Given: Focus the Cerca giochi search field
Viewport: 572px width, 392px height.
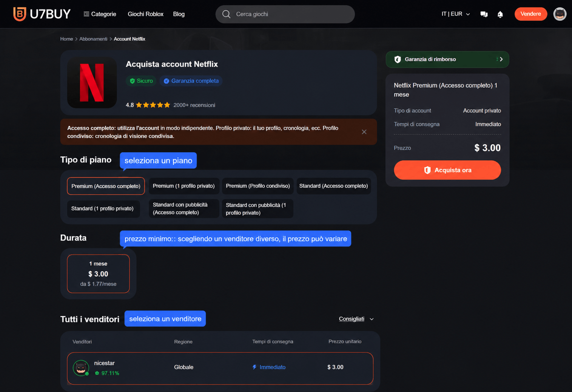Looking at the screenshot, I should [x=285, y=14].
